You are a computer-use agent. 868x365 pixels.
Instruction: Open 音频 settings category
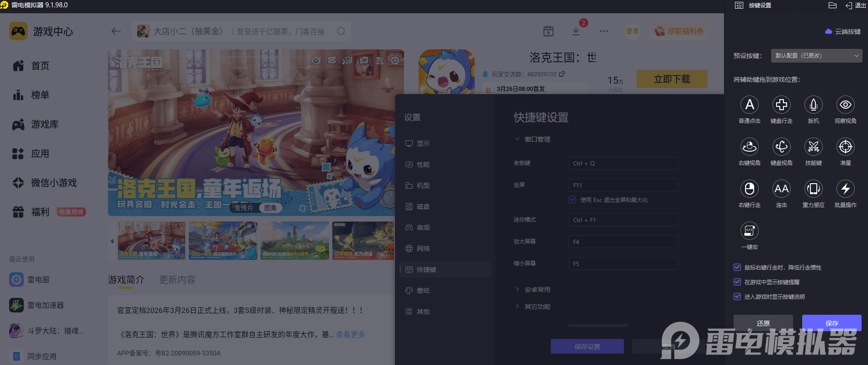445,227
